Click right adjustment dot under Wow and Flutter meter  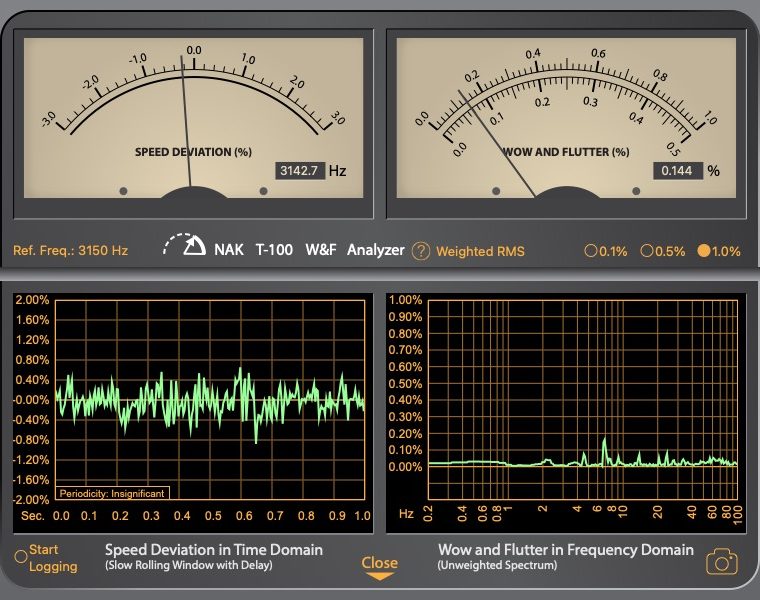coord(634,190)
